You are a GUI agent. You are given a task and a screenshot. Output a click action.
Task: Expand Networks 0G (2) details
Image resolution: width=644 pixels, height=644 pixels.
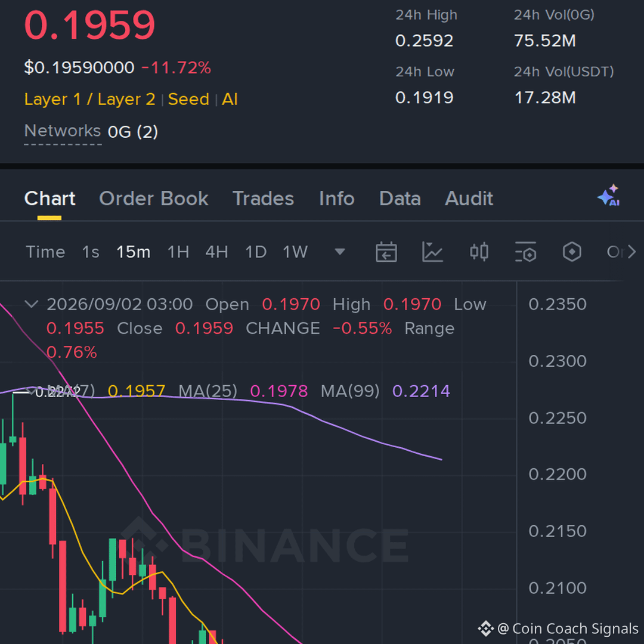point(91,131)
